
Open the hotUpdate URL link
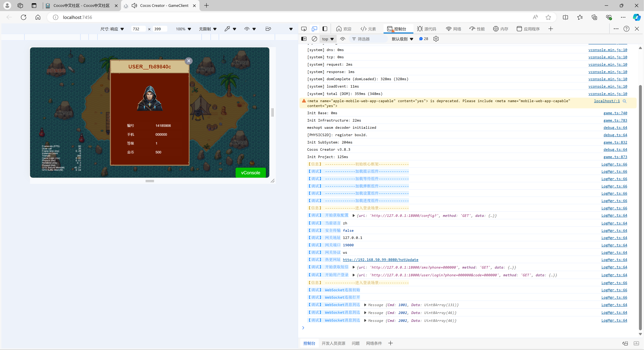tap(380, 260)
